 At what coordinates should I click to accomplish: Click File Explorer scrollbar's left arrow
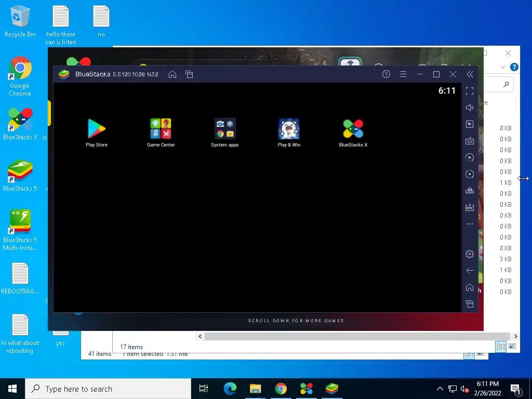coord(200,336)
